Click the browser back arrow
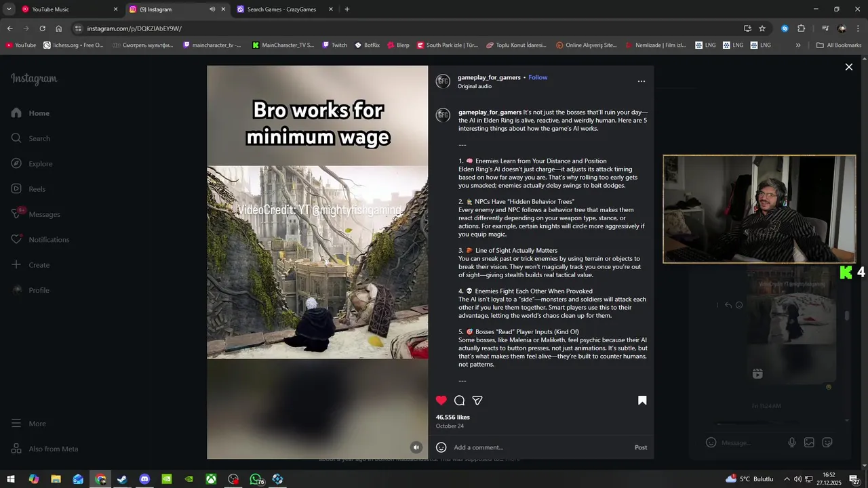Viewport: 868px width, 488px height. pyautogui.click(x=9, y=28)
